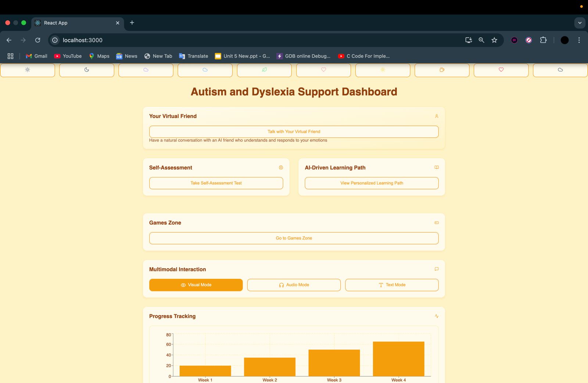Click the Week 2 bar in chart
The image size is (588, 383).
(x=270, y=367)
